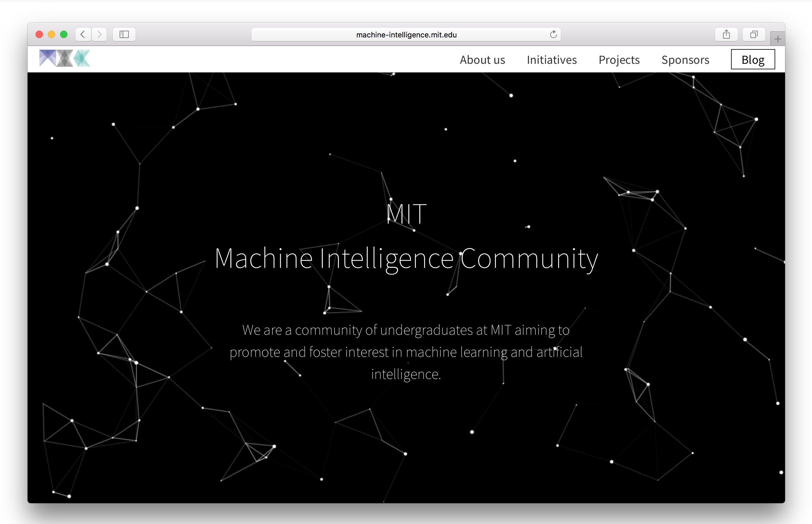
Task: Select the machine-intelligence.mit.edu address bar
Action: point(406,34)
